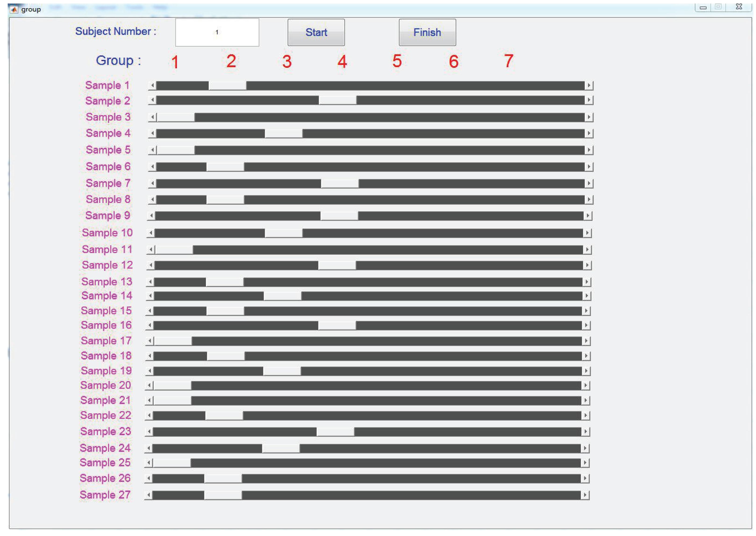Click the Subject Number input field

pyautogui.click(x=217, y=32)
